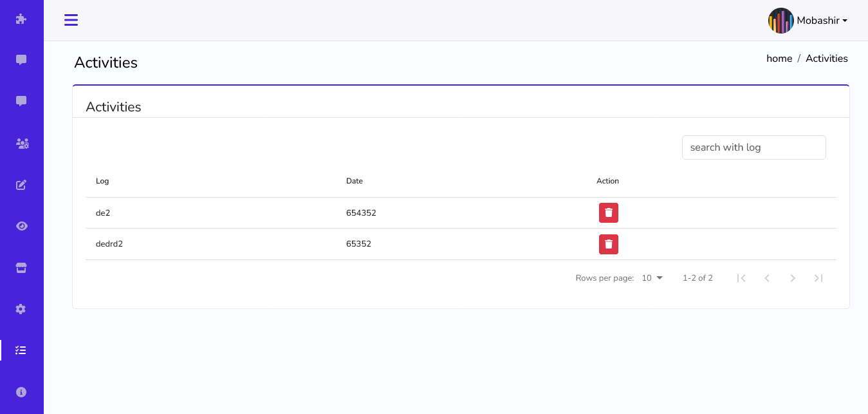Select the user group management icon
The image size is (868, 414).
point(21,144)
